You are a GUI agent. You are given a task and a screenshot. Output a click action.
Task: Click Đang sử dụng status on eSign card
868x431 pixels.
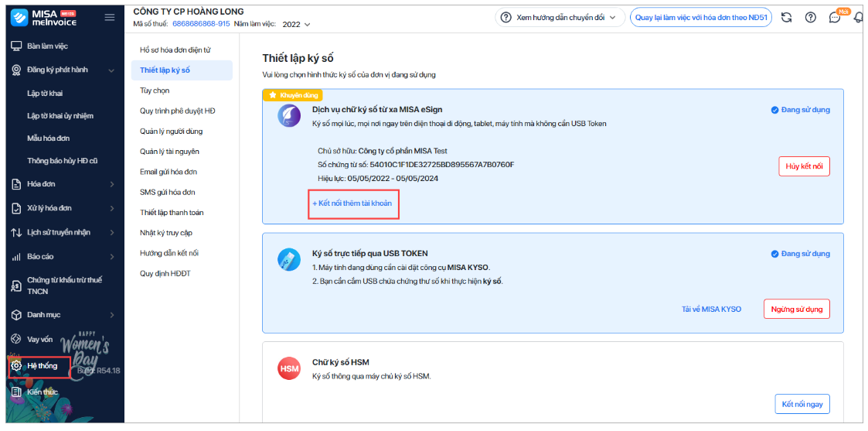click(801, 110)
